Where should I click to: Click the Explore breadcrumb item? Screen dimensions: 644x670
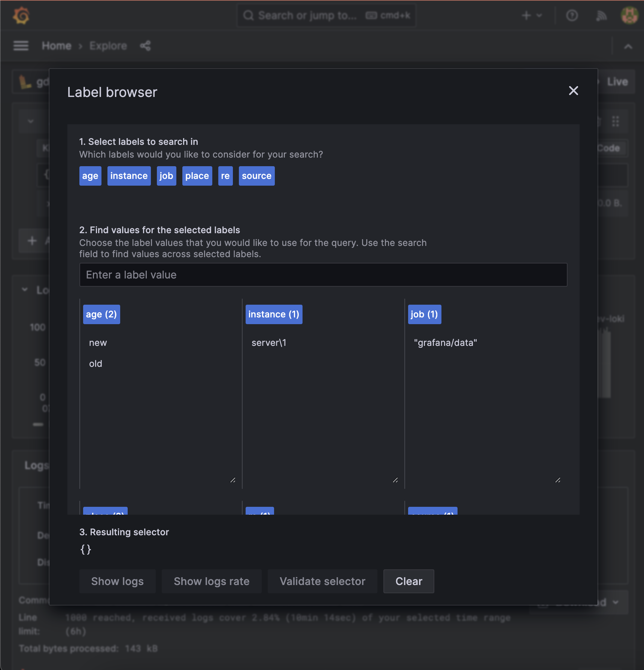(108, 45)
